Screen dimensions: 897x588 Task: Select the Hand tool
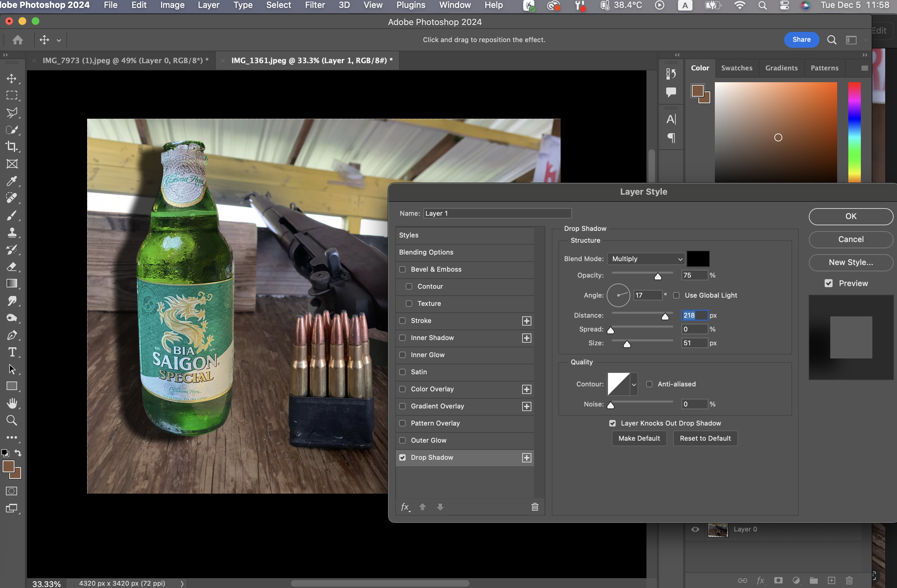point(12,403)
